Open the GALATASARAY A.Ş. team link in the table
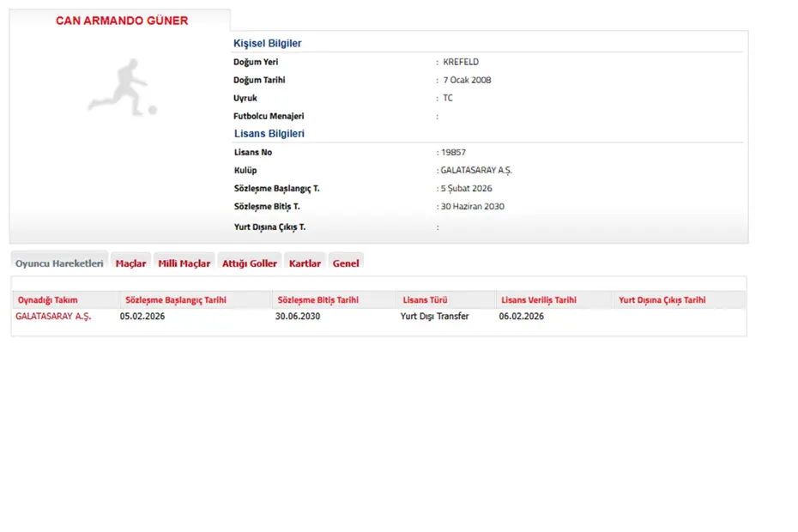This screenshot has width=798, height=532. (53, 316)
